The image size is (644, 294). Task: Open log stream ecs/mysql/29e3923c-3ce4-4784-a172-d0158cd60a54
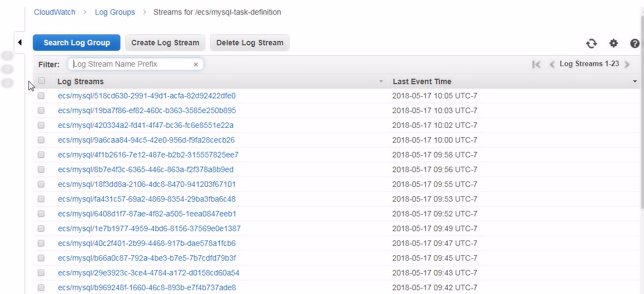149,273
